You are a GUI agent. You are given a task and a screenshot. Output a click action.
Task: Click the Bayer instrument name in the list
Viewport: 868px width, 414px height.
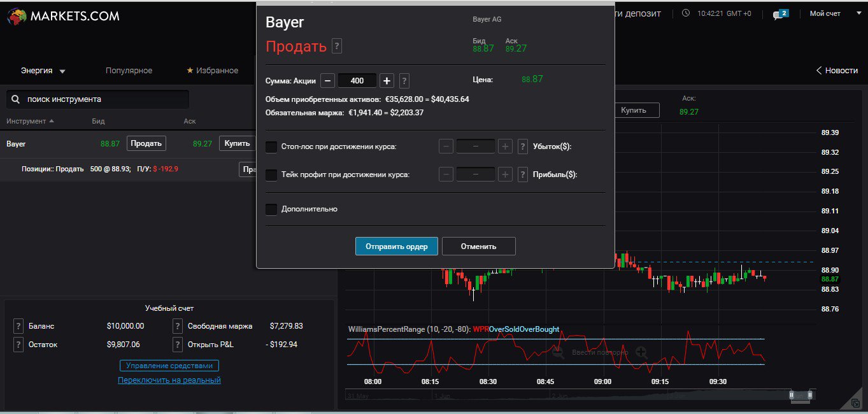(16, 144)
